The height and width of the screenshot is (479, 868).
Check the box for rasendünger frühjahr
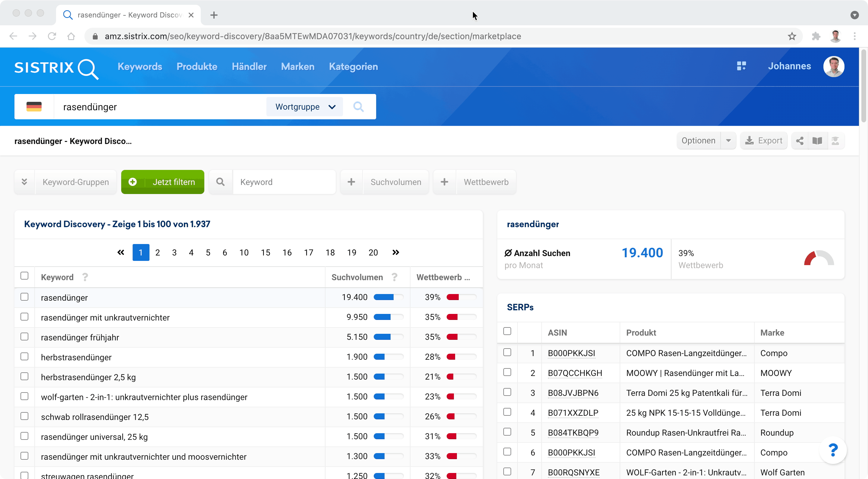coord(24,337)
